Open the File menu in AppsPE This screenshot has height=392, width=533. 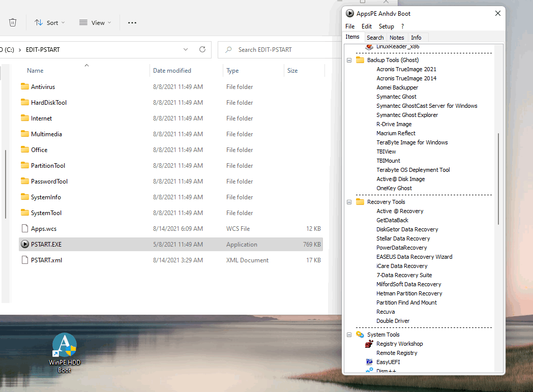pos(350,26)
